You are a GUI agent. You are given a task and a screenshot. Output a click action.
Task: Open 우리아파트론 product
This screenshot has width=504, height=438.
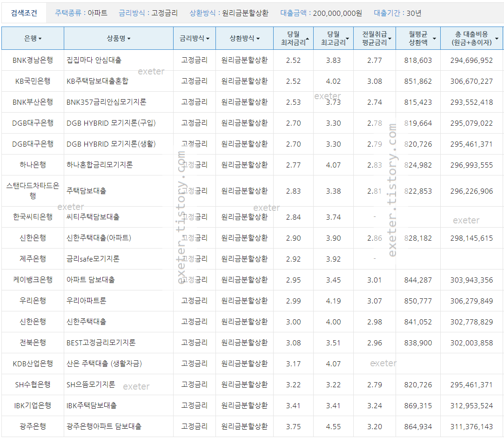point(86,300)
